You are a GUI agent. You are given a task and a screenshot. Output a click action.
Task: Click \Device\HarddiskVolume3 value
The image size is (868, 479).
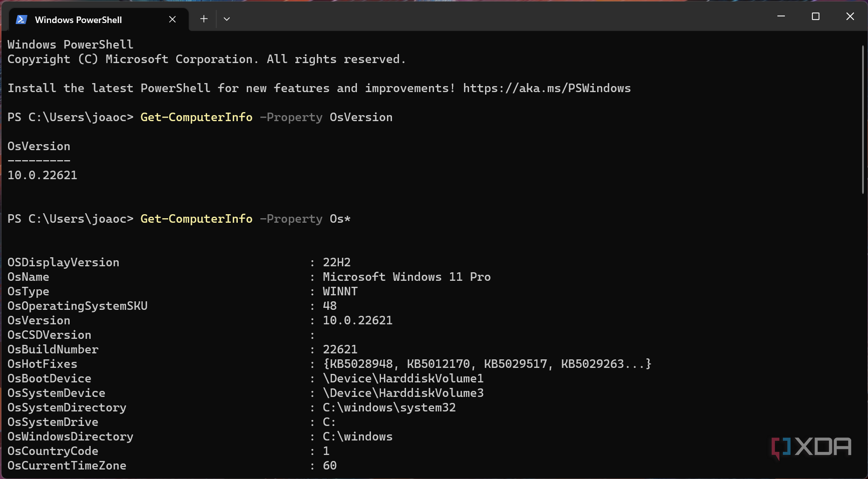point(403,393)
